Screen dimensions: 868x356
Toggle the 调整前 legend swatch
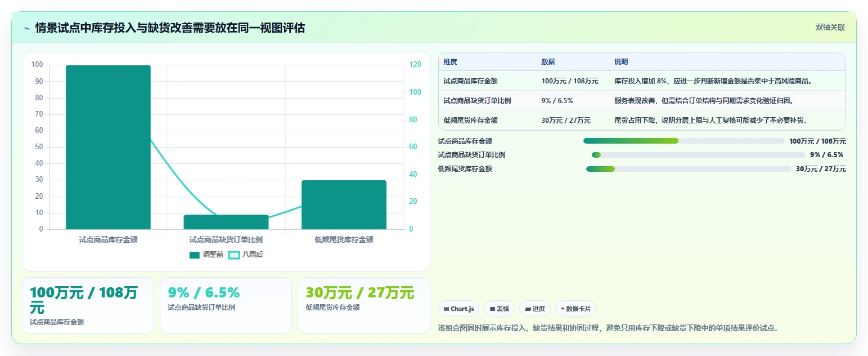click(195, 255)
